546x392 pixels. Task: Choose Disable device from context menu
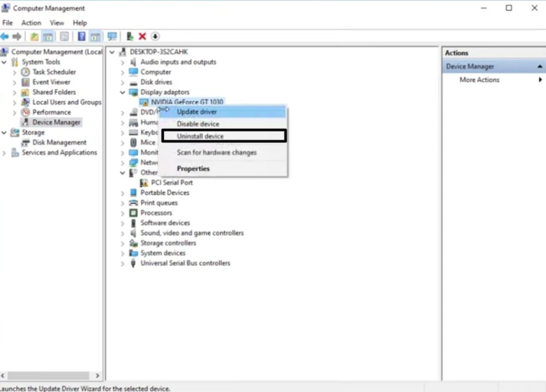coord(222,124)
